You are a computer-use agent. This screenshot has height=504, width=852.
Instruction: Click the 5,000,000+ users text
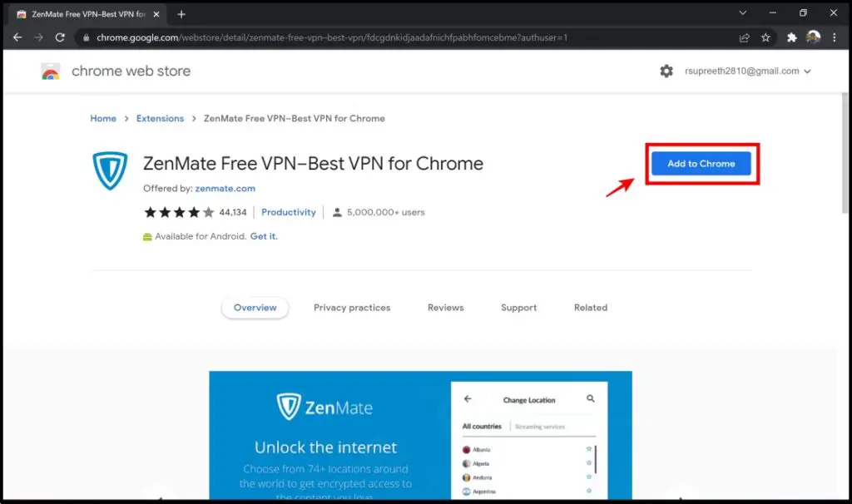(x=386, y=212)
